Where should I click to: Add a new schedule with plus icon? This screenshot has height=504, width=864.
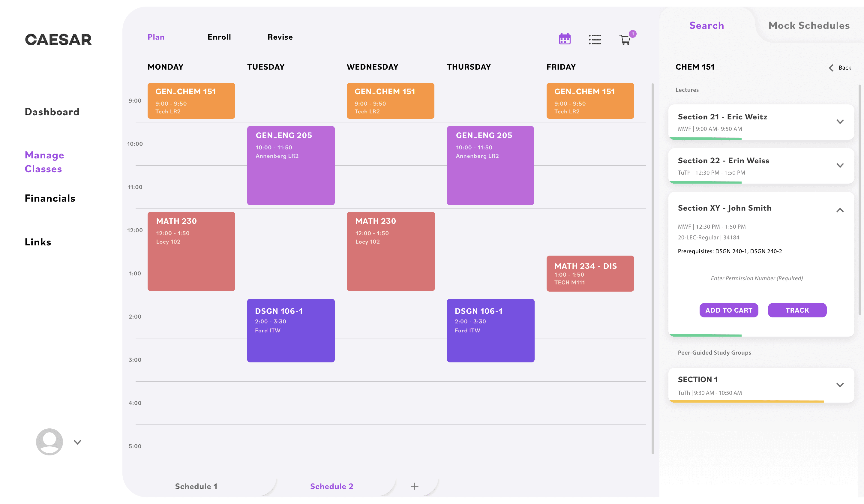click(x=415, y=486)
